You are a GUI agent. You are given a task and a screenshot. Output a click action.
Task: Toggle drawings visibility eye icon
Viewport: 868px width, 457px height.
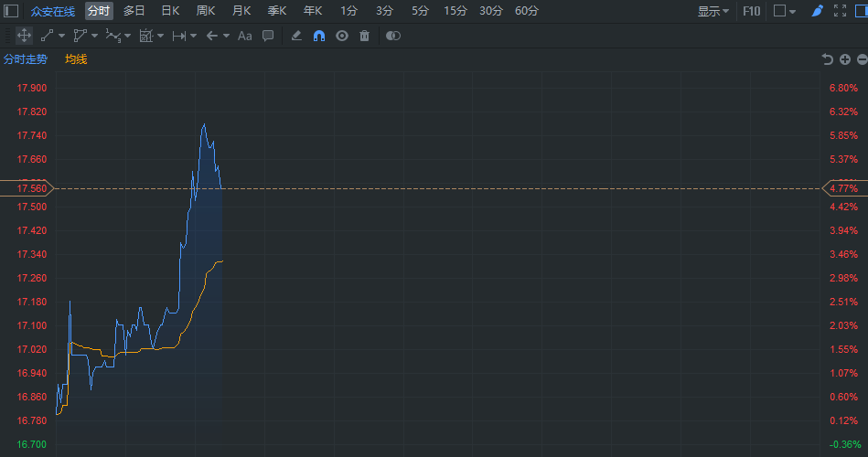click(342, 36)
